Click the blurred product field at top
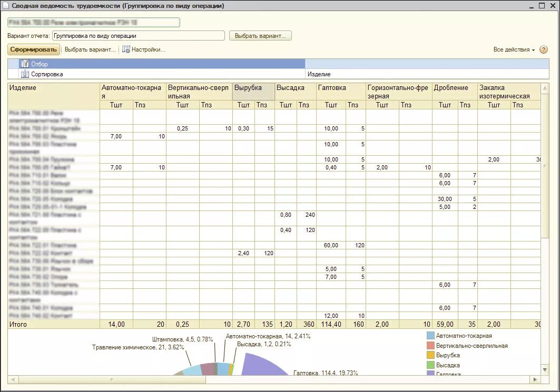560x392 pixels. (94, 23)
